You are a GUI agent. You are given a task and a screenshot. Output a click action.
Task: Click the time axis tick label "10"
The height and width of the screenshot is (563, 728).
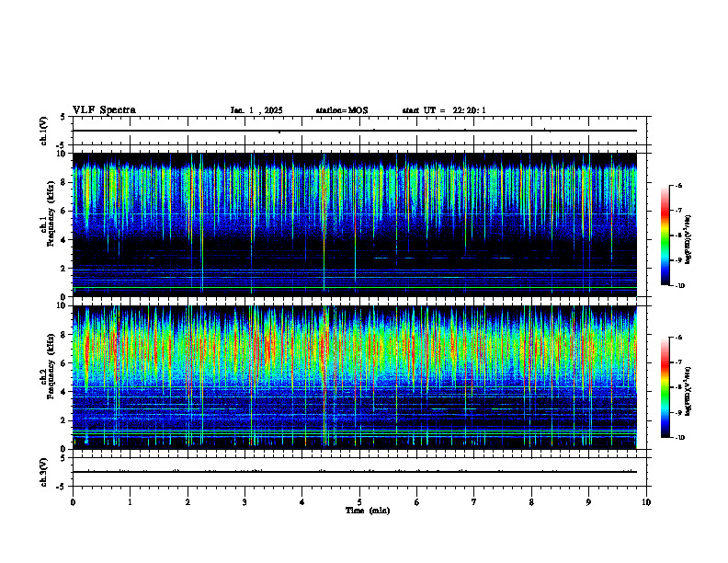tap(646, 502)
